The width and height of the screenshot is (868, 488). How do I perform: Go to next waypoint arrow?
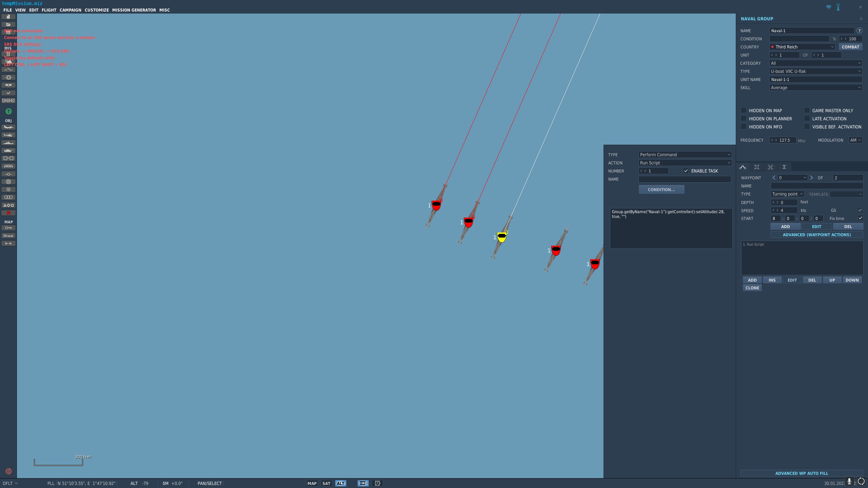point(811,178)
